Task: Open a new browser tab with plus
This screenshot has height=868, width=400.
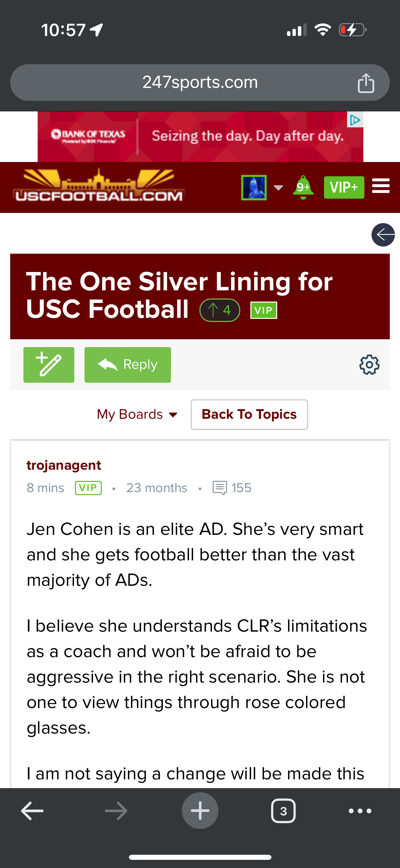Action: click(x=200, y=811)
